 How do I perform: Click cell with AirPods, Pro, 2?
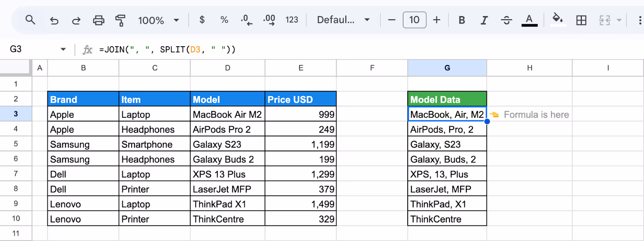(447, 129)
